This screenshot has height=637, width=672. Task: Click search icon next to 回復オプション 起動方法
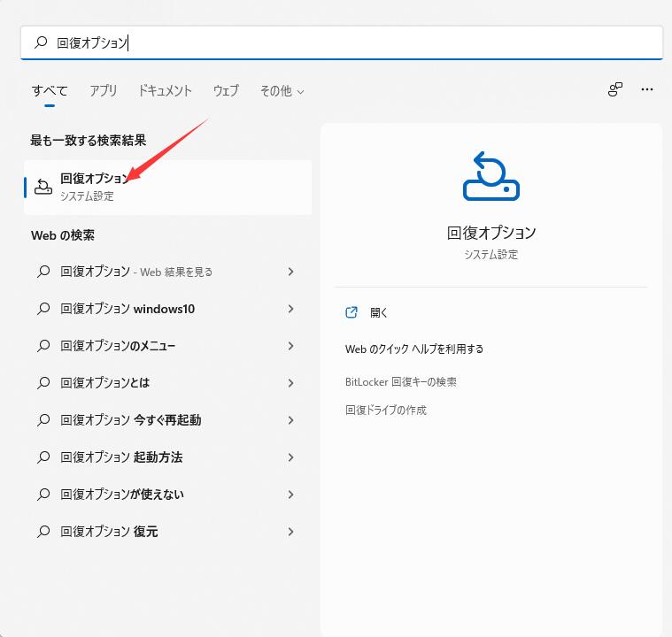(43, 457)
